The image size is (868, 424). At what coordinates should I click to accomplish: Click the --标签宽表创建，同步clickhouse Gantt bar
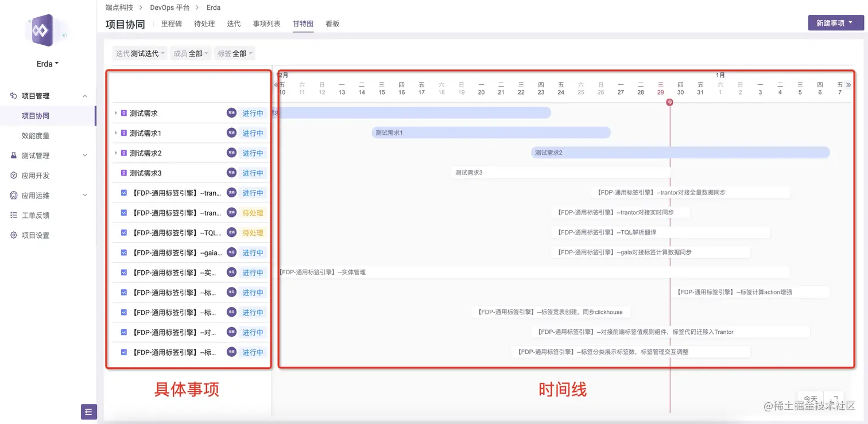551,312
